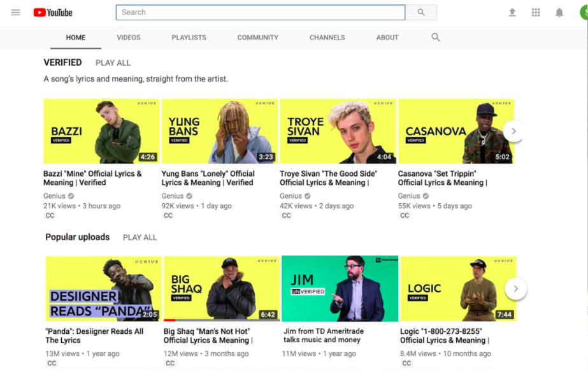Open the Yung Bans video thumbnail
Screen dimensions: 588x372
[220, 131]
